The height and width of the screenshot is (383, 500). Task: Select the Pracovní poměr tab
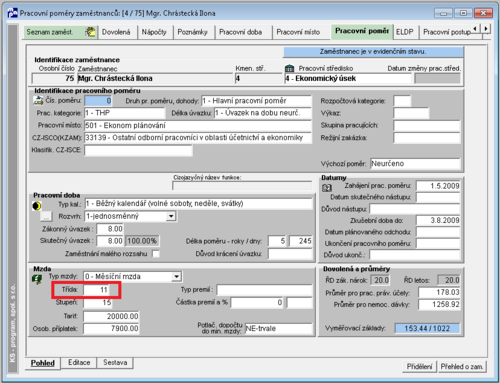click(x=362, y=31)
